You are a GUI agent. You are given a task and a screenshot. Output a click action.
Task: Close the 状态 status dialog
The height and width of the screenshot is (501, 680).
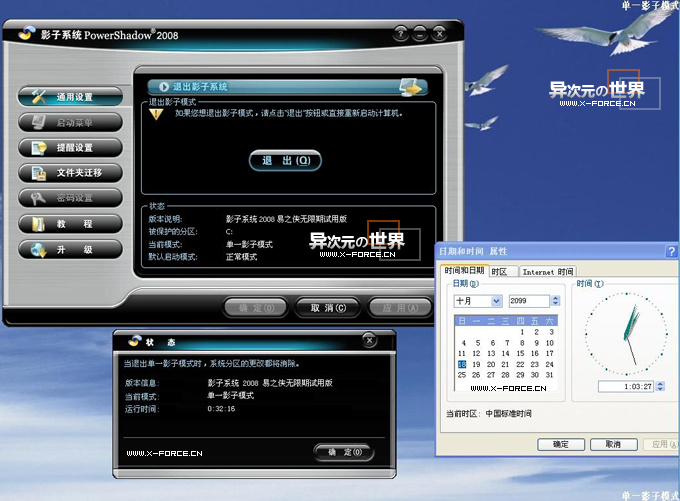(369, 341)
